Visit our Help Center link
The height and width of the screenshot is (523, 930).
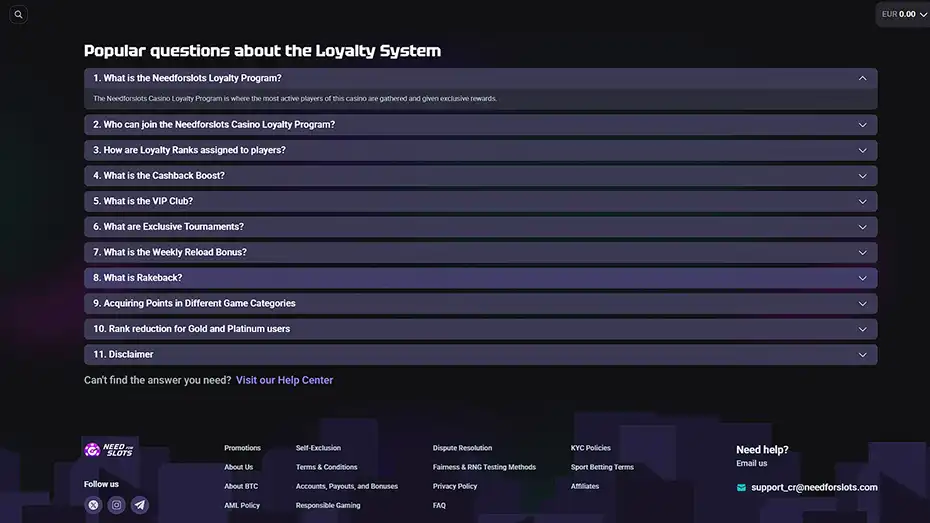[x=284, y=380]
